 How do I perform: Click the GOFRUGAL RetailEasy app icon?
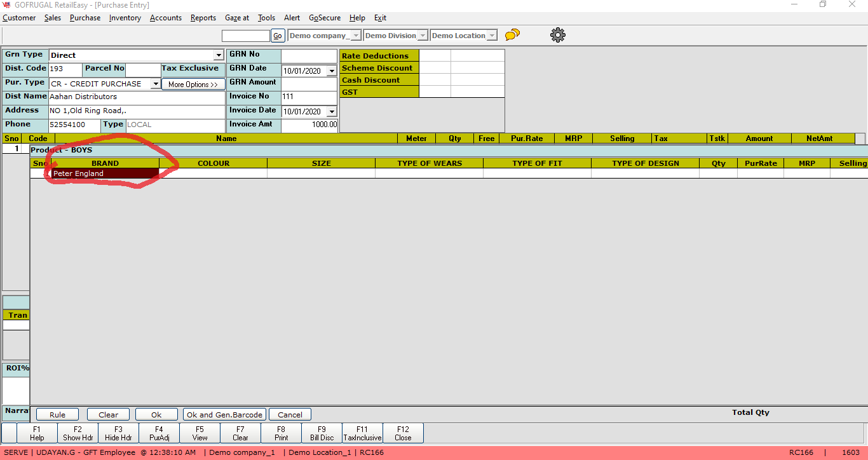pos(6,4)
